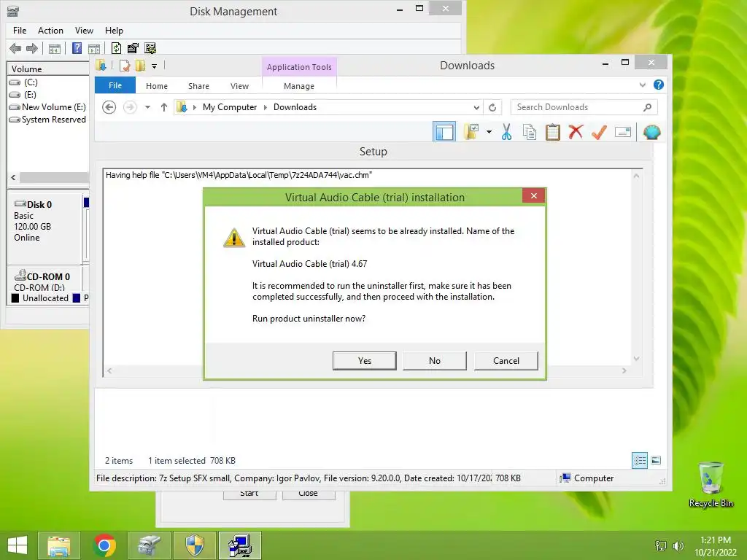This screenshot has width=747, height=560.
Task: Click the Copy icon in Downloads toolbar
Action: 530,132
